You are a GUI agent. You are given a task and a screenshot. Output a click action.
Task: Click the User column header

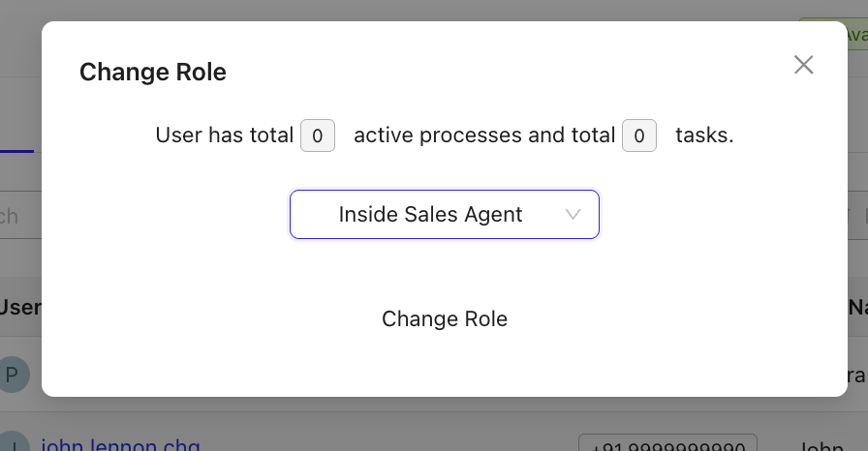(19, 307)
